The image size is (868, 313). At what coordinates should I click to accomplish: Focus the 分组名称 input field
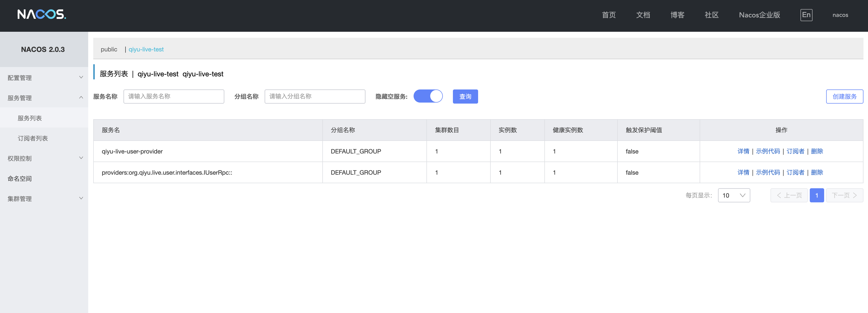click(315, 96)
